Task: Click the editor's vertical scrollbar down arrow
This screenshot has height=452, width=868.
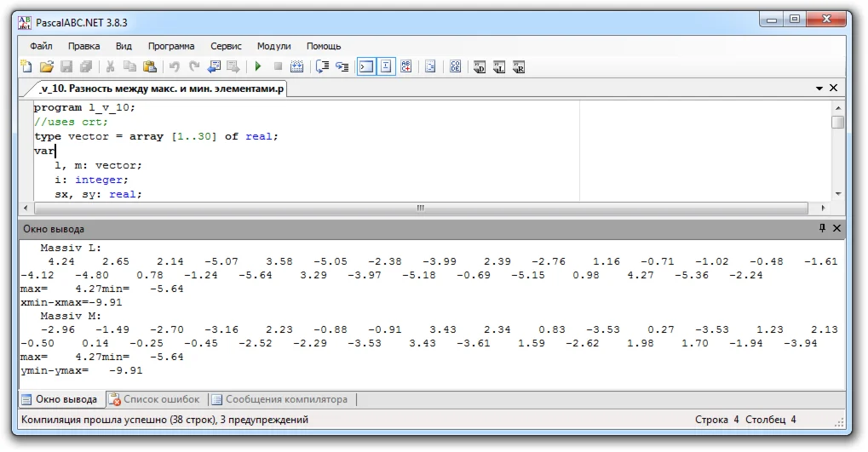Action: click(x=838, y=194)
